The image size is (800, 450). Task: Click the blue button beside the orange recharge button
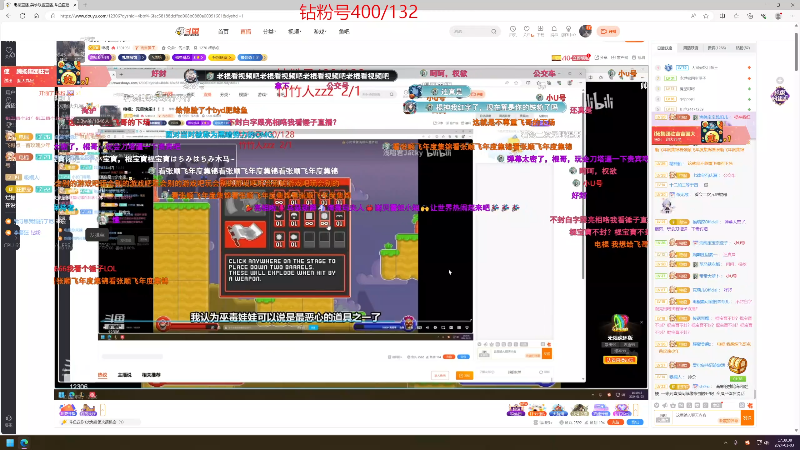click(x=635, y=422)
